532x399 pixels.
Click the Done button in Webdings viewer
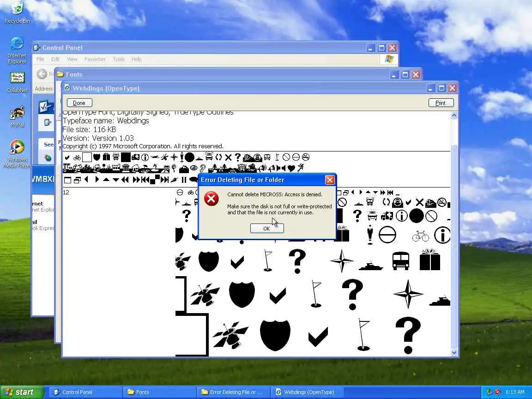(x=79, y=103)
